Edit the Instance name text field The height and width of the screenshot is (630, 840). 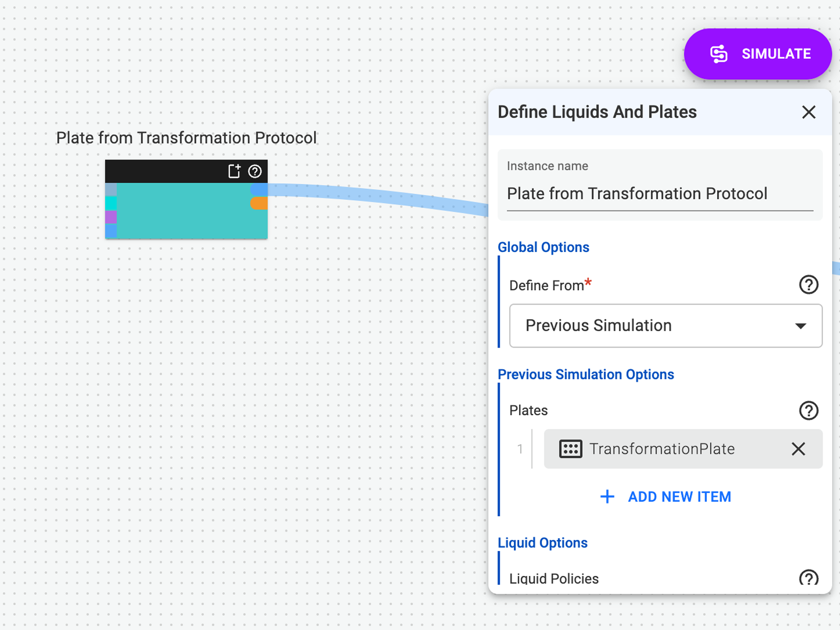tap(637, 194)
